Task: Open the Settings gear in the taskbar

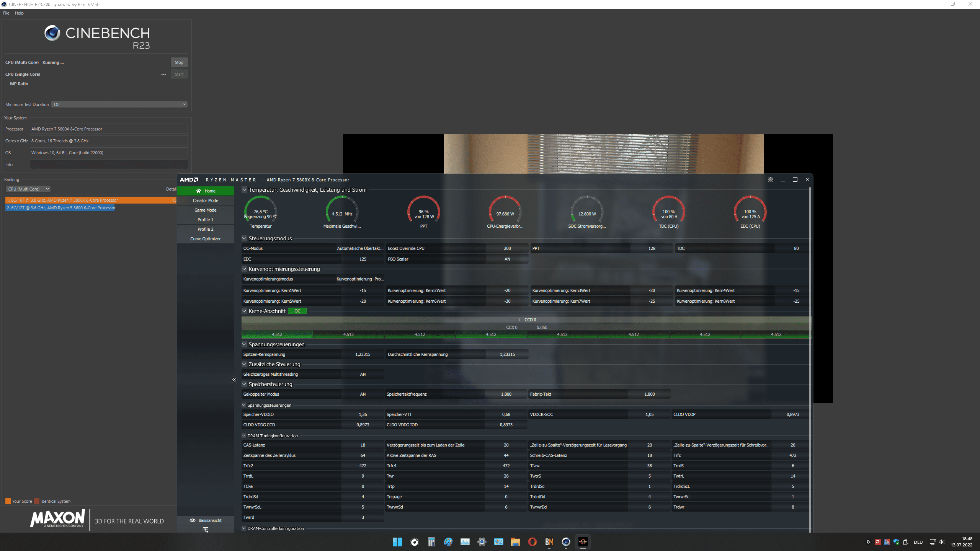Action: (x=482, y=542)
